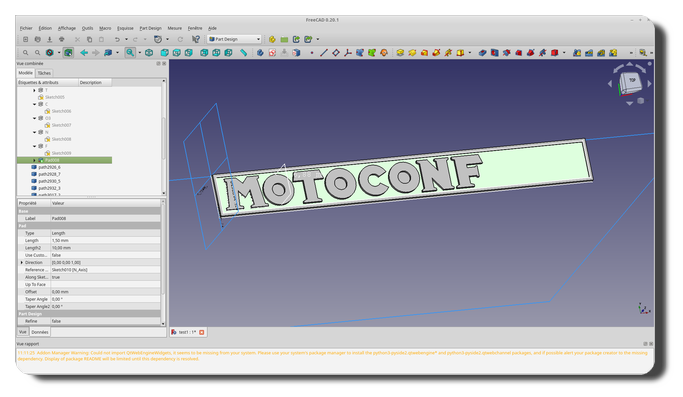Image resolution: width=683 pixels, height=397 pixels.
Task: Toggle the Refine property value false
Action: pos(105,321)
